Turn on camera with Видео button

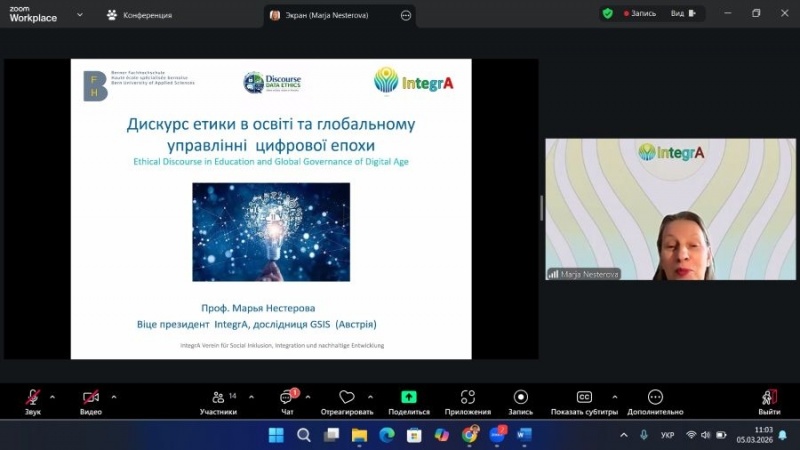click(x=91, y=397)
